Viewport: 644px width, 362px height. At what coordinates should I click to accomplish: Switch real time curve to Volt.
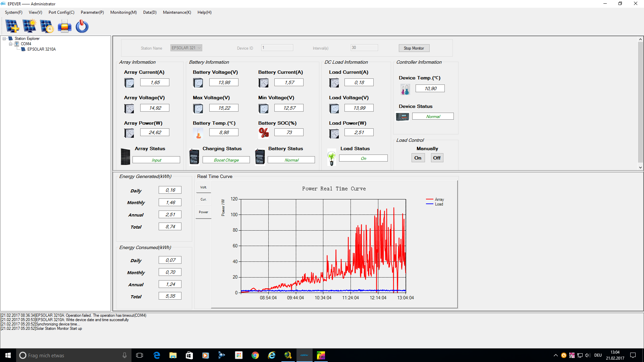203,187
